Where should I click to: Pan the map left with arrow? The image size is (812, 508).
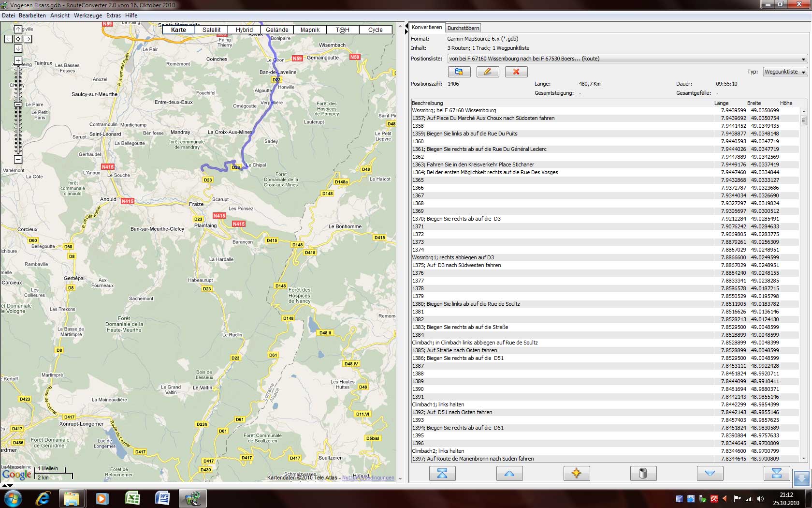tap(8, 39)
